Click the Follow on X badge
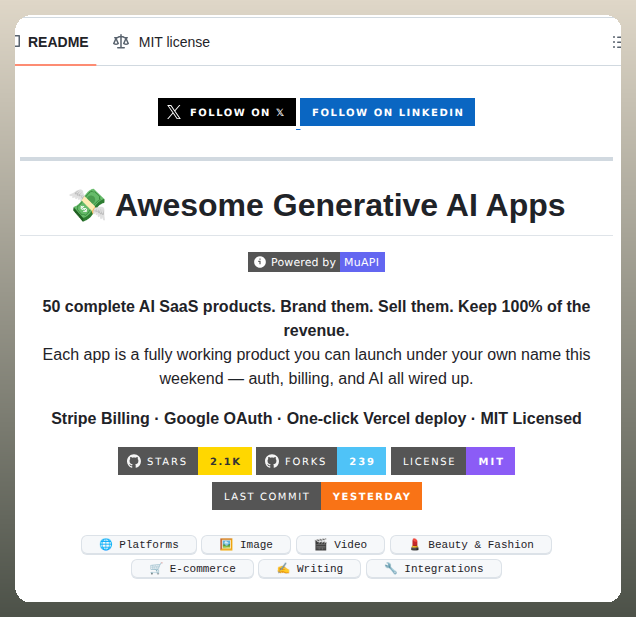636x617 pixels. point(227,112)
